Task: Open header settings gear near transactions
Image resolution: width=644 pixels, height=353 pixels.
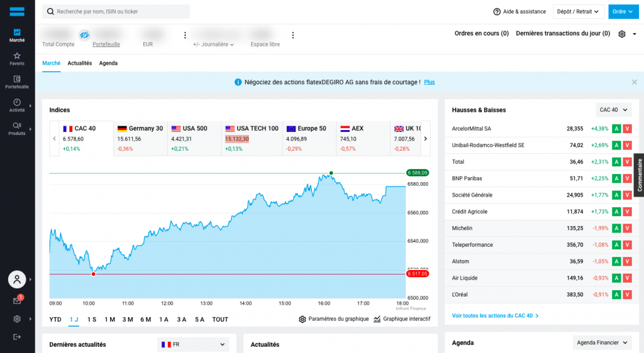Action: point(622,34)
